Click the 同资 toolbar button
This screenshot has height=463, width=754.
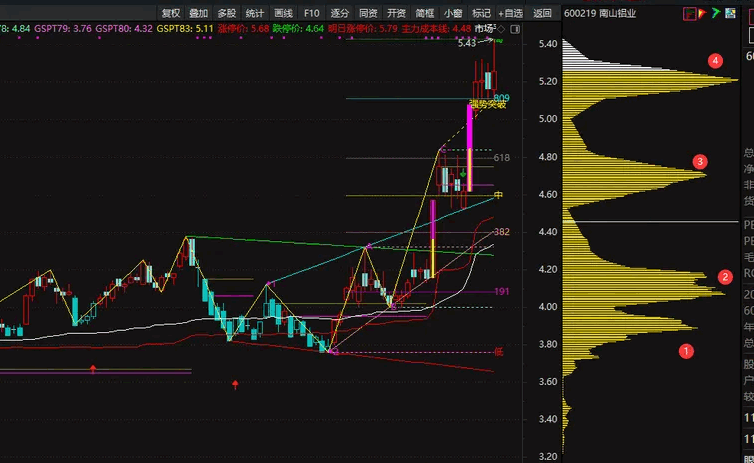[x=368, y=13]
